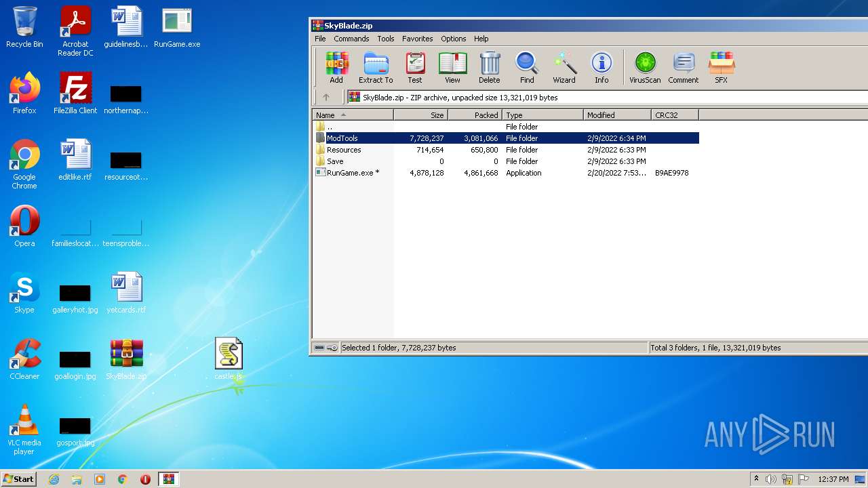
Task: Go up one folder level
Action: (326, 98)
